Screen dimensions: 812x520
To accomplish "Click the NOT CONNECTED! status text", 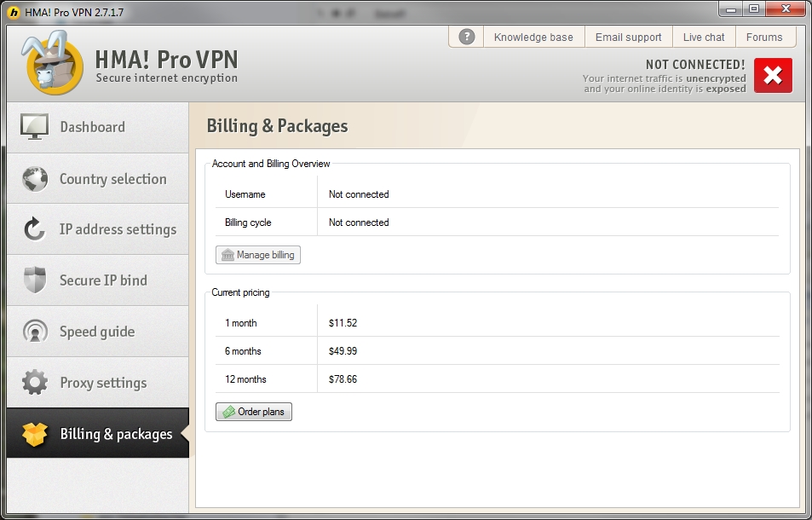I will point(695,65).
